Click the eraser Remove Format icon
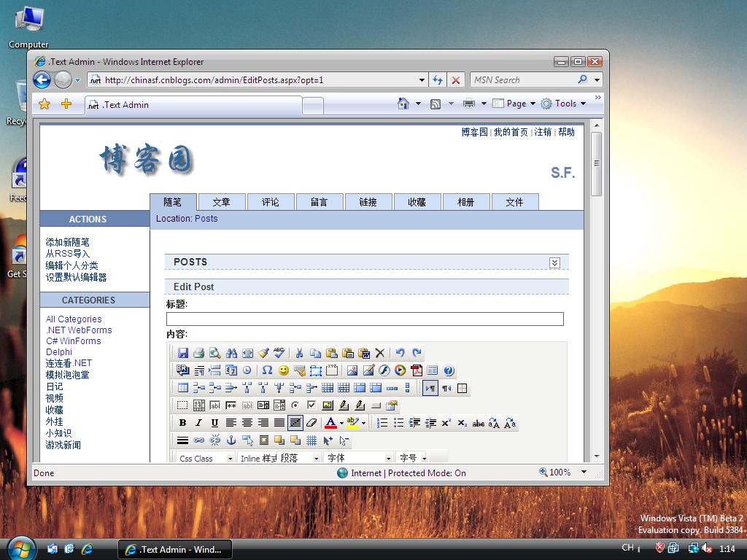This screenshot has width=747, height=560. (311, 423)
